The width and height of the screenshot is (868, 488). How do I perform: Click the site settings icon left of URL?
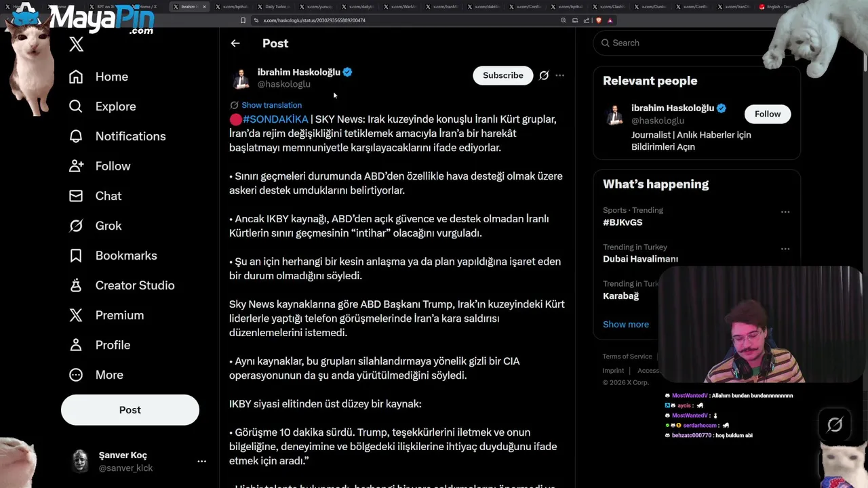click(x=256, y=20)
